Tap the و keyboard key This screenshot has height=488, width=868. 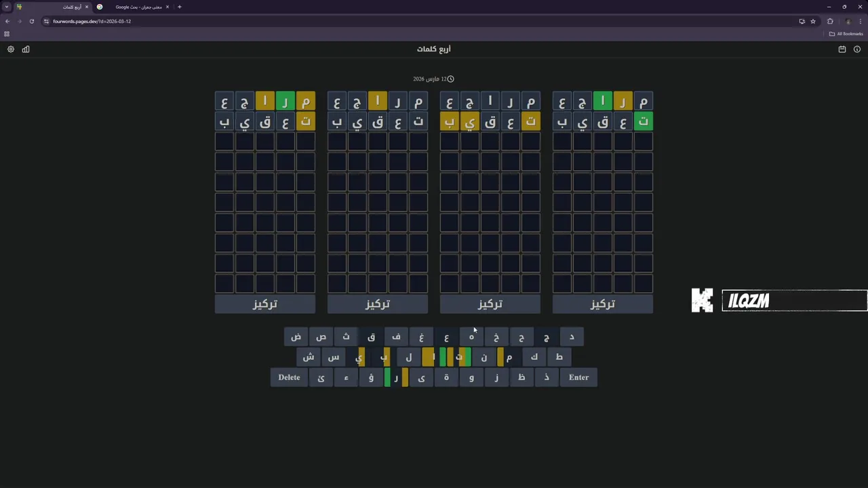point(472,378)
